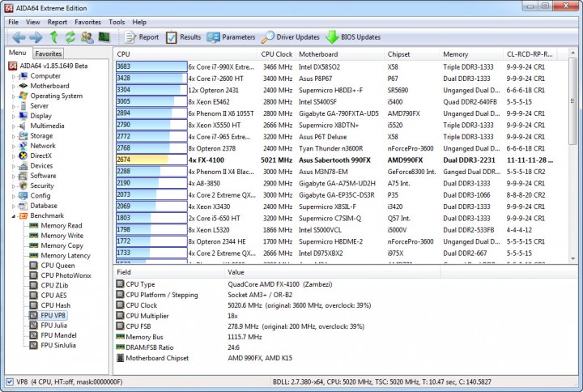The height and width of the screenshot is (392, 583).
Task: Select the highlighted 4x FX-4100 result row
Action: pos(334,160)
